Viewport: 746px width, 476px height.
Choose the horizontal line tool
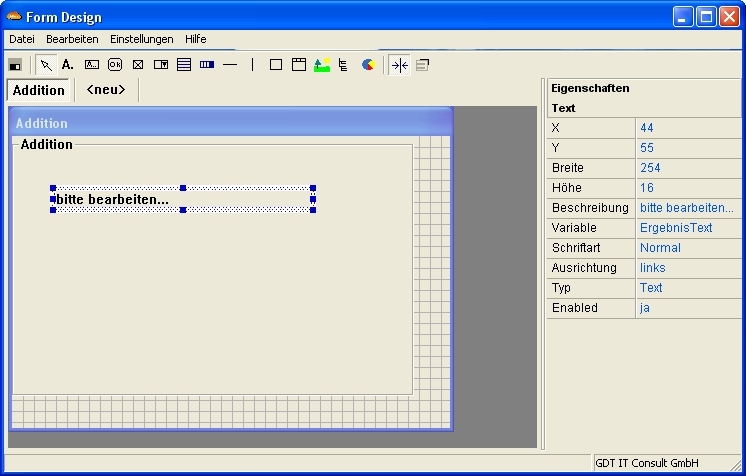click(x=230, y=65)
